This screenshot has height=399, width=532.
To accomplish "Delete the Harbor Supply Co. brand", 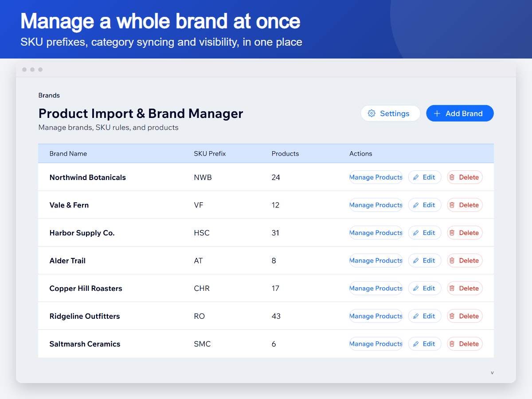I will [x=465, y=233].
